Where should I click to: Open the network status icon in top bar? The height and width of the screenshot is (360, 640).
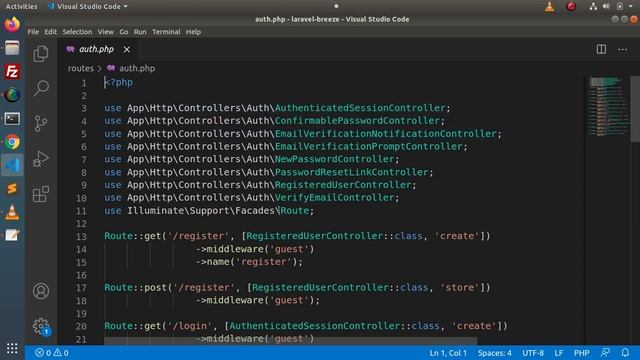click(x=593, y=7)
